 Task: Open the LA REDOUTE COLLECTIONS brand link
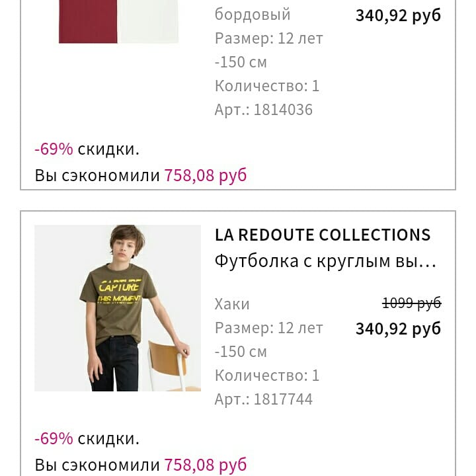[323, 235]
